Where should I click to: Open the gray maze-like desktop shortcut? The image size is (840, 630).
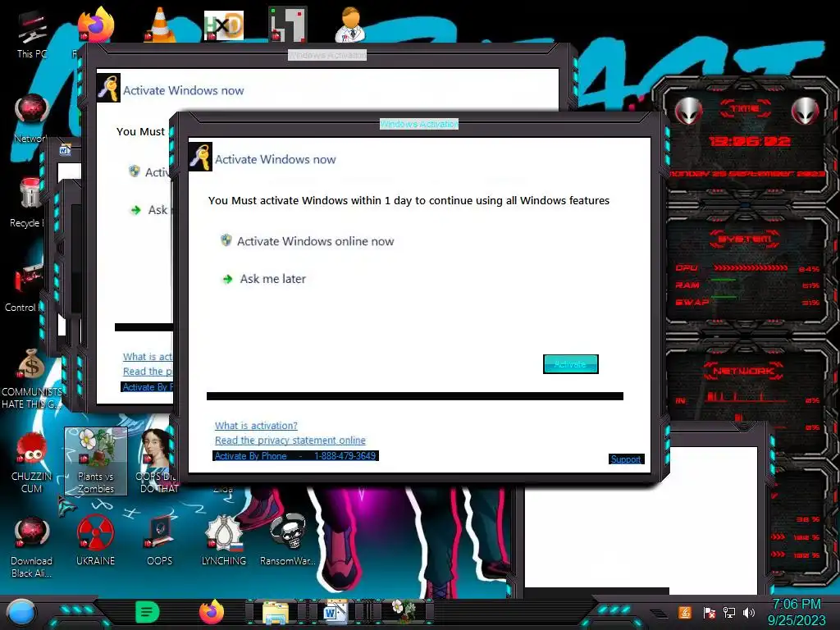[288, 24]
